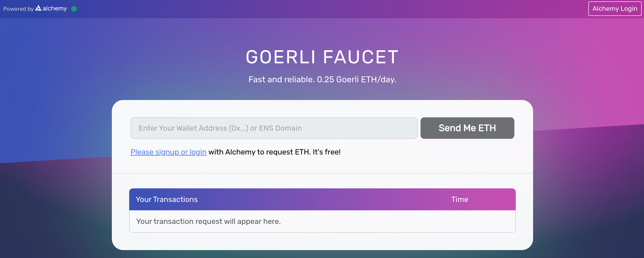This screenshot has height=258, width=644.
Task: Click the 'Fast and reliable' subtitle text
Action: pos(281,79)
